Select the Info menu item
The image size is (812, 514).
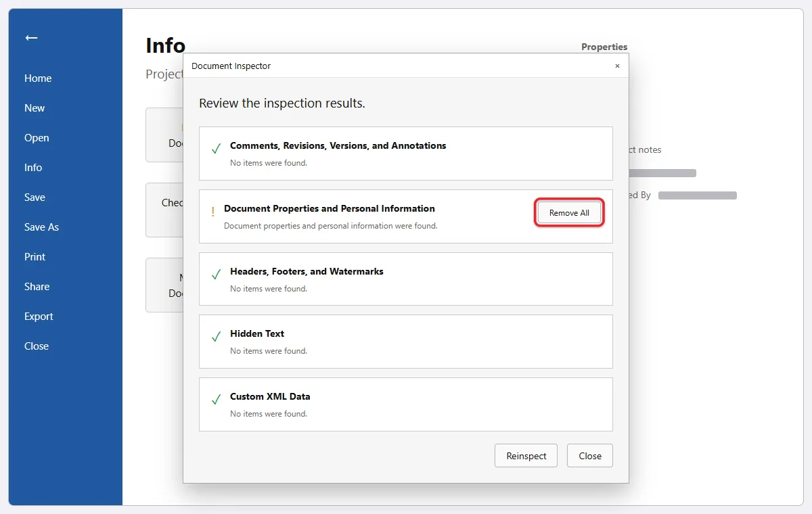[x=33, y=168]
